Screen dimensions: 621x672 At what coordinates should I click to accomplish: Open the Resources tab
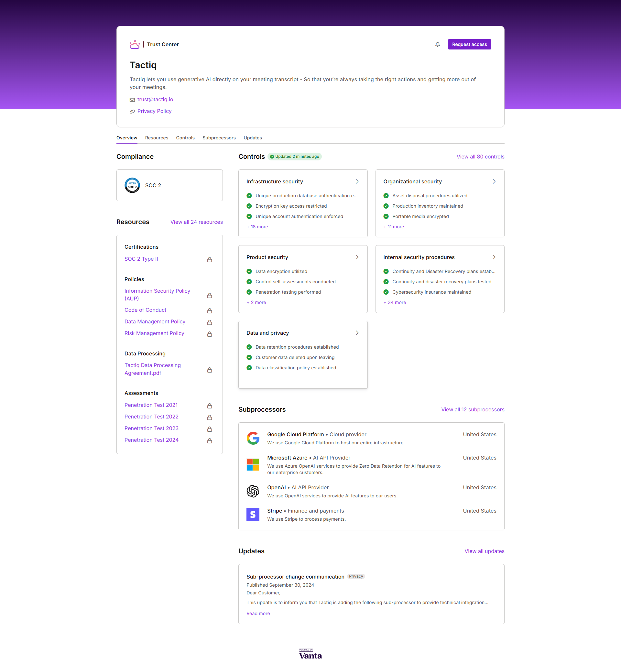pyautogui.click(x=157, y=138)
